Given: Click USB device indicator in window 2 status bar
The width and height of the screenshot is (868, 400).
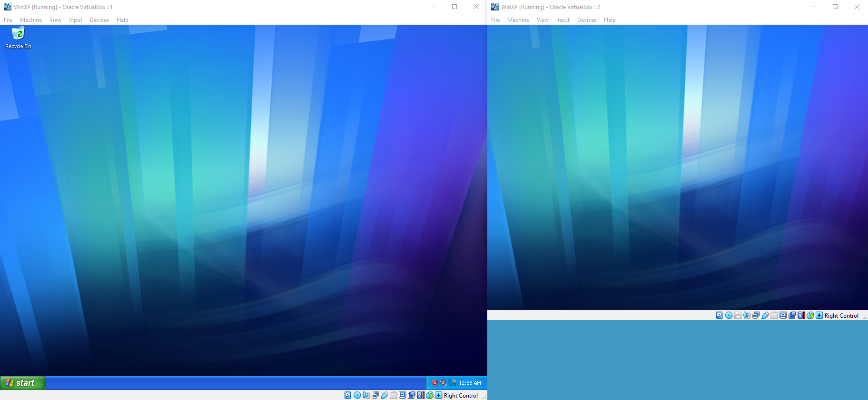Looking at the screenshot, I should coord(765,315).
